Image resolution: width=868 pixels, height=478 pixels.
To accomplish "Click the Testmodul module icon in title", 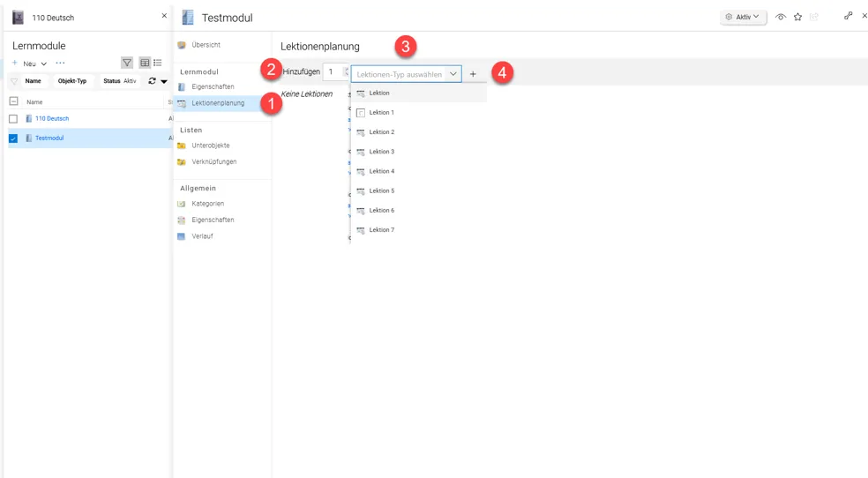I will (x=188, y=17).
